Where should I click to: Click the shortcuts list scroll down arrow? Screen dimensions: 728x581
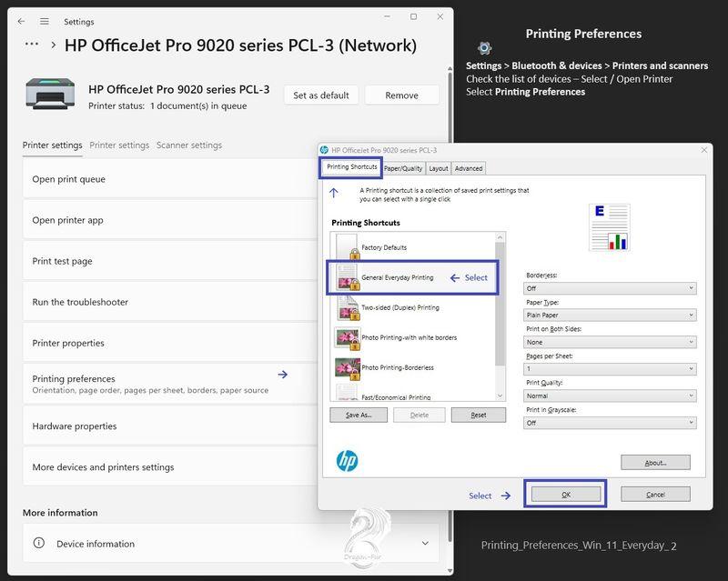[x=500, y=396]
